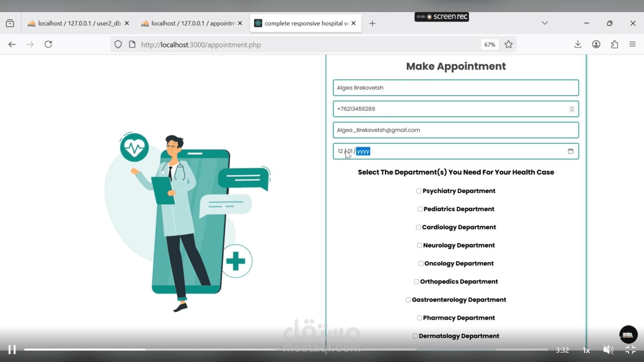Open a new browser tab
This screenshot has width=644, height=362.
click(x=372, y=24)
